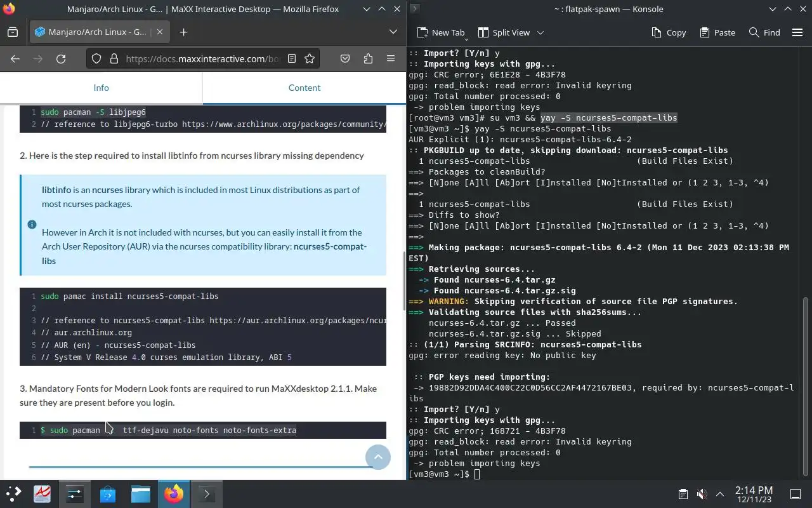This screenshot has height=508, width=812.
Task: Click the 'ttf-dejavu noto-fonts noto-fonts-extra' command line
Action: pos(209,431)
